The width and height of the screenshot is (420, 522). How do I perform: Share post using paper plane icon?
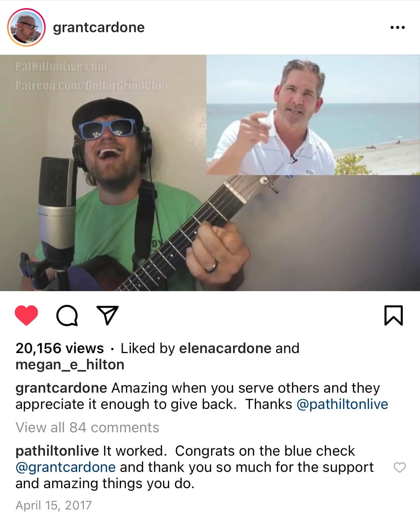point(107,315)
